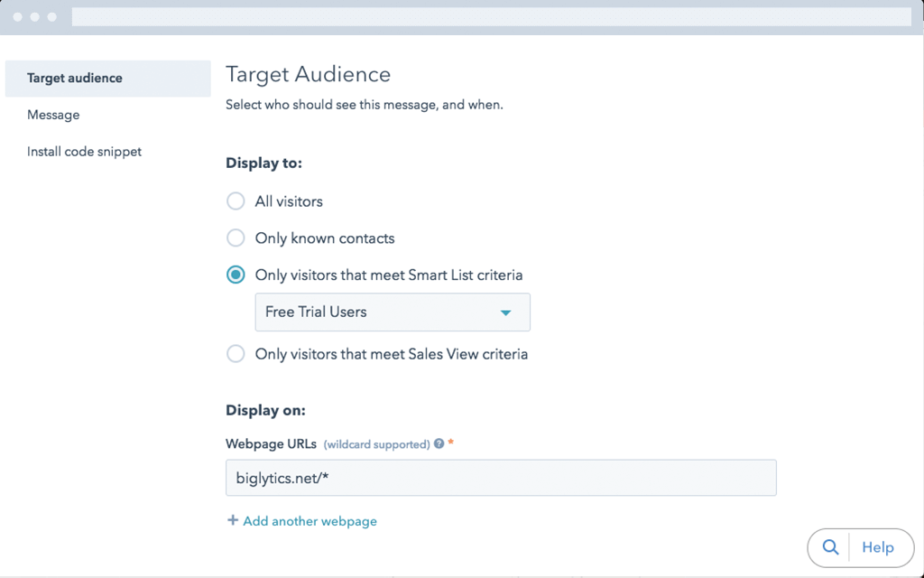Viewport: 924px width, 578px height.
Task: Open the Free Trial Users smart list dropdown
Action: tap(393, 312)
